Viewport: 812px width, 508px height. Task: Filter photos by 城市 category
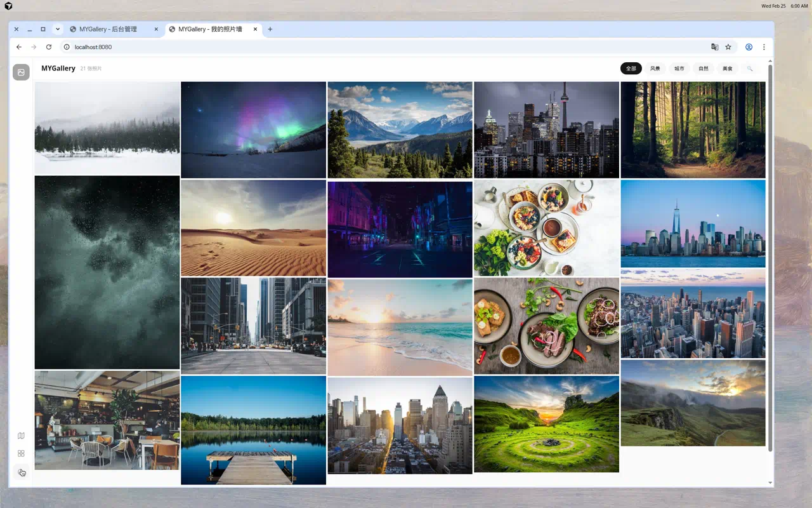[679, 69]
